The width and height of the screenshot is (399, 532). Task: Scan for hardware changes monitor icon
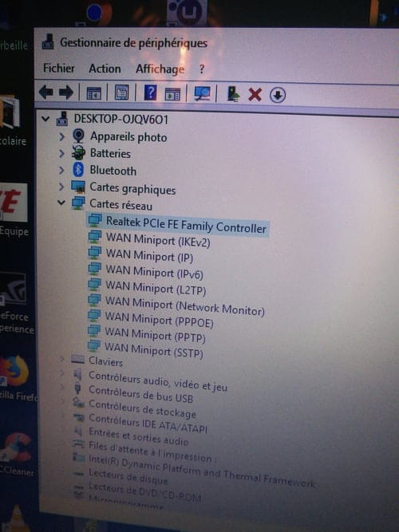[x=202, y=93]
